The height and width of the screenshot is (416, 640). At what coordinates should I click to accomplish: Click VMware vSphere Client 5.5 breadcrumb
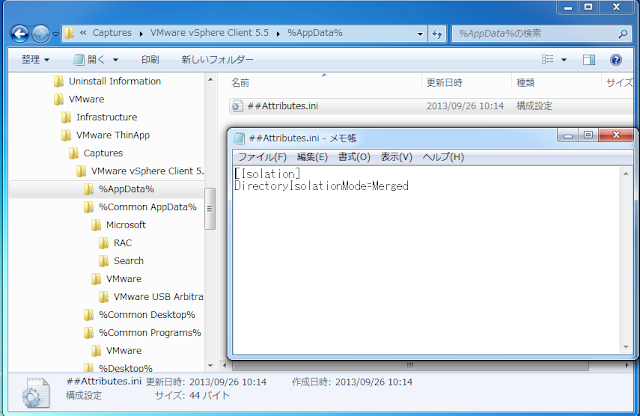click(x=209, y=33)
